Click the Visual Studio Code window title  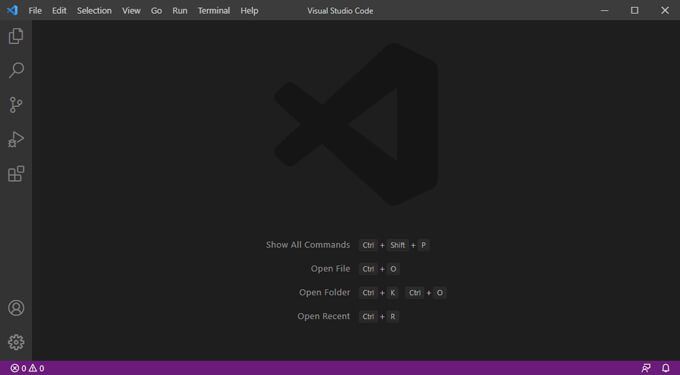[x=340, y=11]
